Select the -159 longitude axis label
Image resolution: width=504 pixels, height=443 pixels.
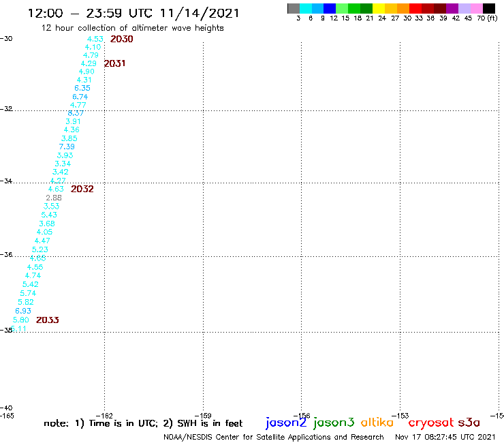tap(203, 416)
